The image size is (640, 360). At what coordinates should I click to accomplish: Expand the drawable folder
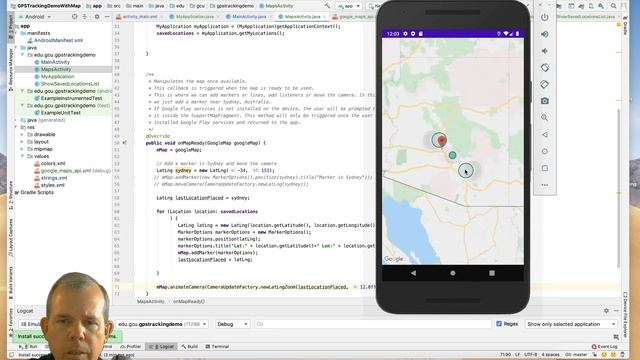coord(22,134)
